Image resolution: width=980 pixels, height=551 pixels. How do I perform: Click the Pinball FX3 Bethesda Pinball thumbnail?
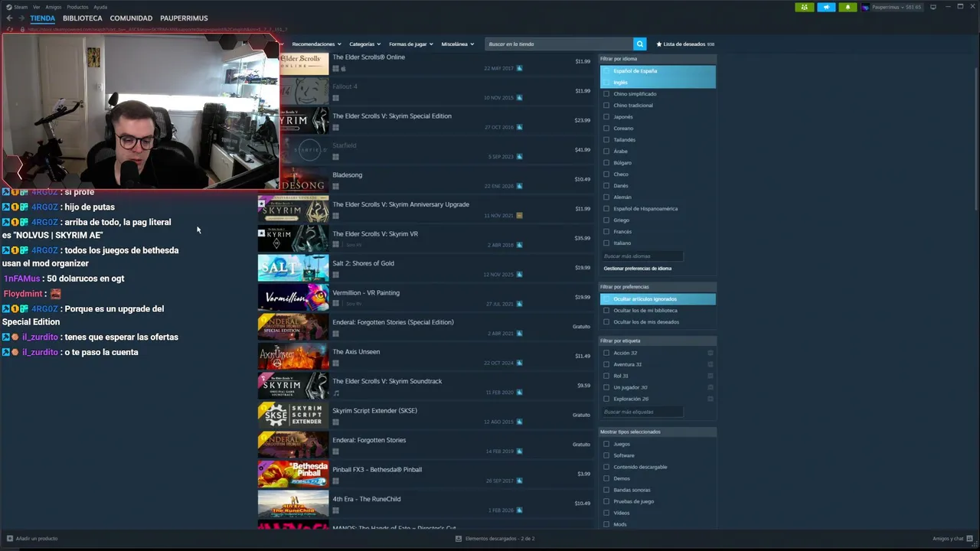point(293,474)
